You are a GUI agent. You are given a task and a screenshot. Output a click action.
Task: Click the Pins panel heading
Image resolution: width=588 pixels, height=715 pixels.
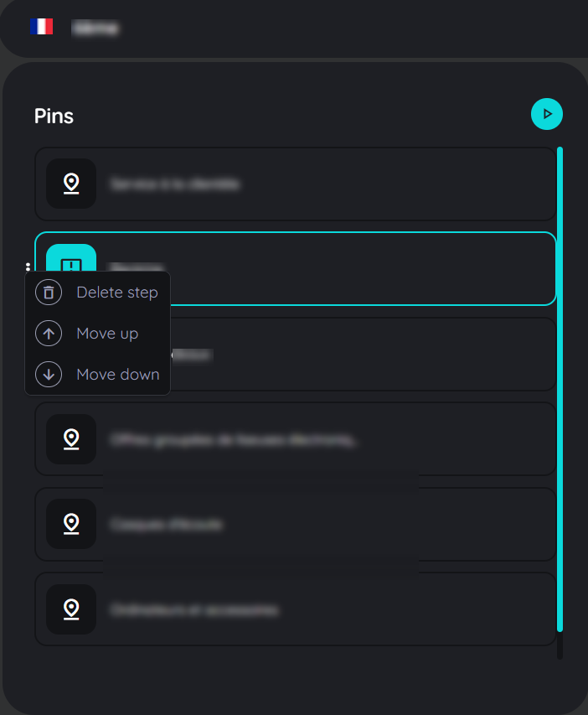click(54, 117)
